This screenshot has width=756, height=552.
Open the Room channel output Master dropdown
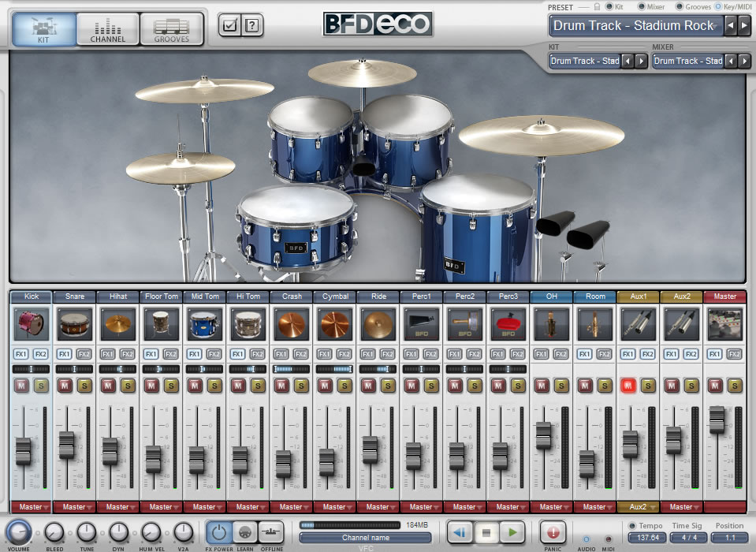[x=595, y=507]
